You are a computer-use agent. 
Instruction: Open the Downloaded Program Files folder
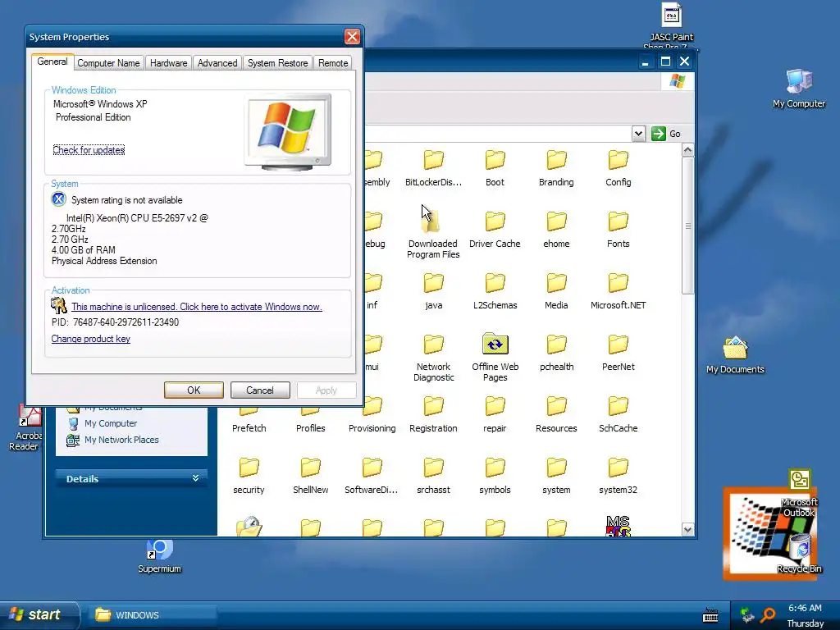pyautogui.click(x=433, y=235)
